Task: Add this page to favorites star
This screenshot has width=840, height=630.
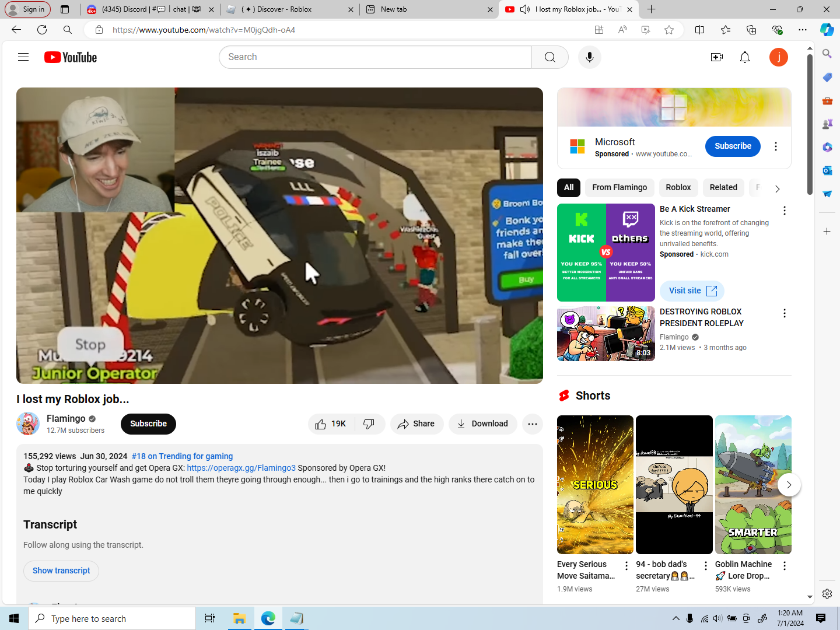Action: 669,30
